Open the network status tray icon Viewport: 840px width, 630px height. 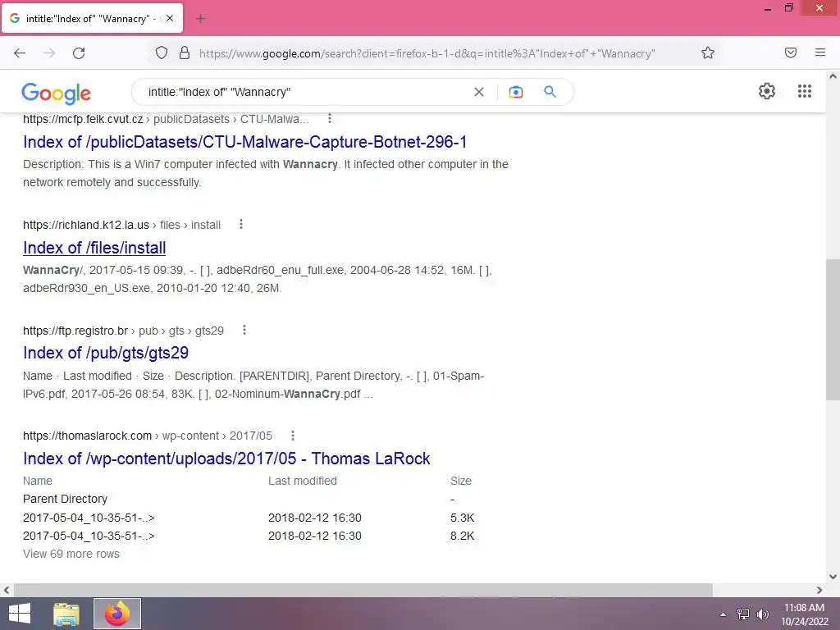[x=743, y=614]
